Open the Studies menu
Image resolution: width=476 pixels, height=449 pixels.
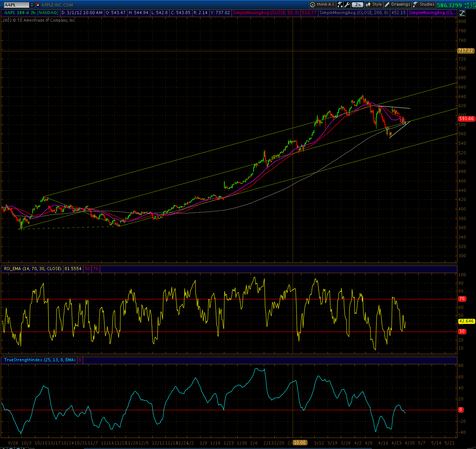click(424, 5)
